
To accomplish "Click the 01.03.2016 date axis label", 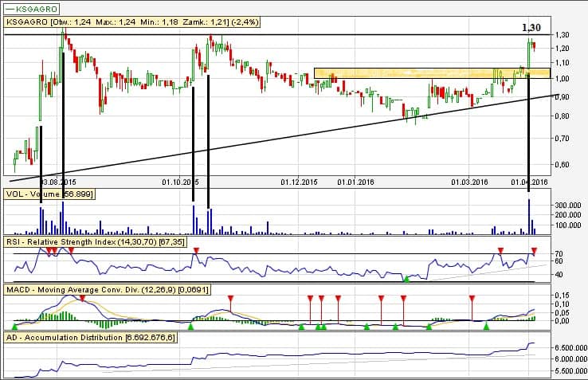I will (469, 182).
